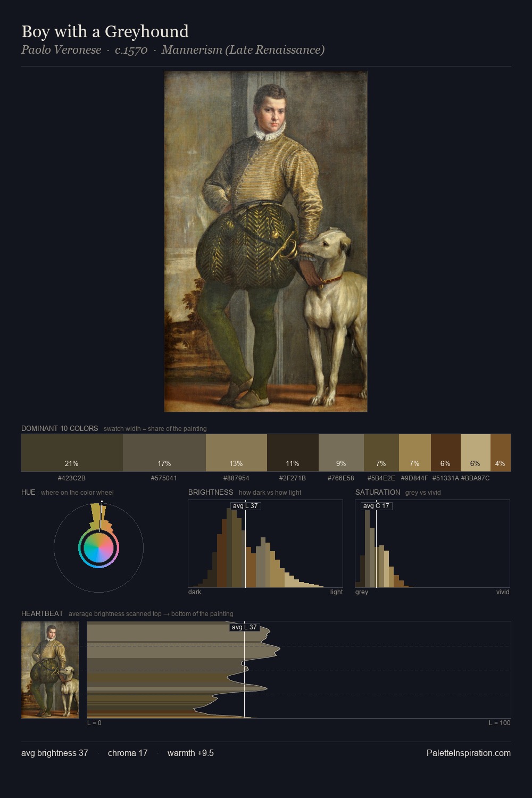Click the 'avg L 37' label in Brightness histogram
532x798 pixels.
click(x=245, y=506)
